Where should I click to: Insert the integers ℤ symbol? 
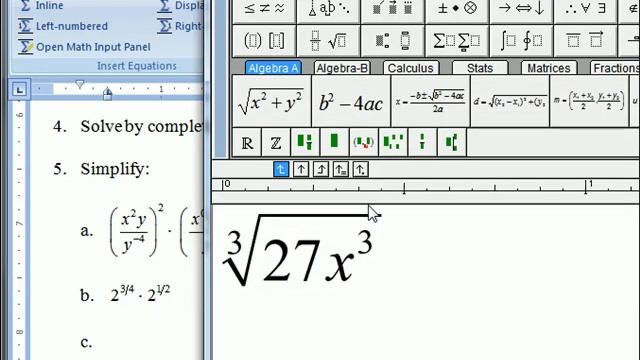[x=276, y=142]
